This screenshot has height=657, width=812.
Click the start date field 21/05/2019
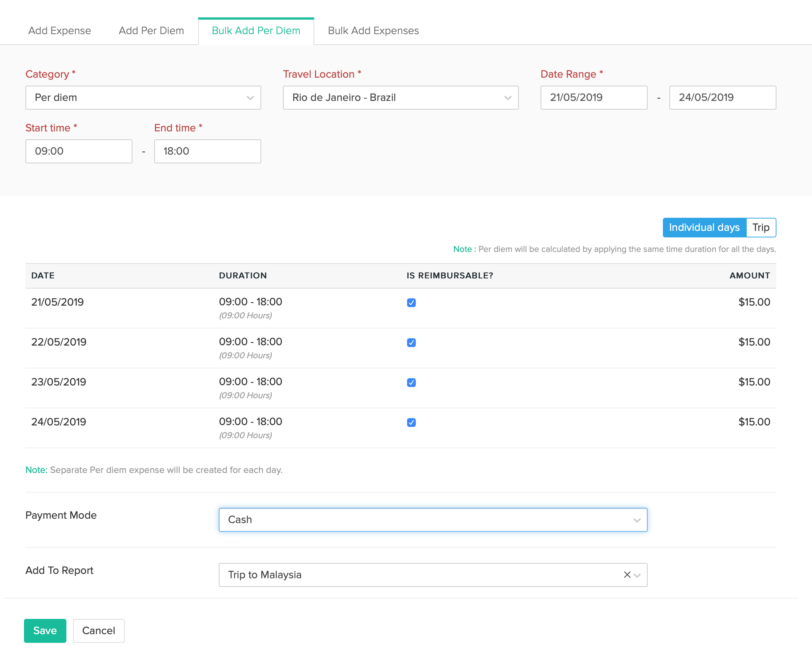pyautogui.click(x=594, y=98)
